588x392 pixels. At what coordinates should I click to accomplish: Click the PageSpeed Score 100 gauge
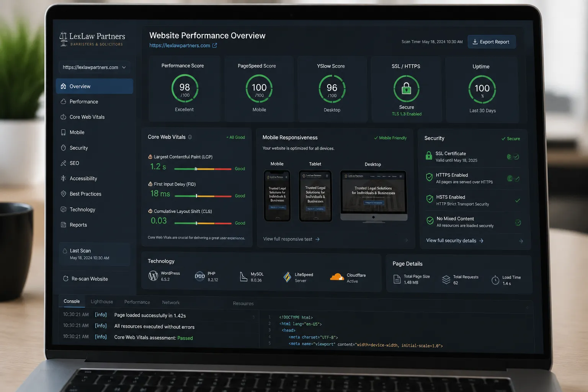pyautogui.click(x=259, y=89)
